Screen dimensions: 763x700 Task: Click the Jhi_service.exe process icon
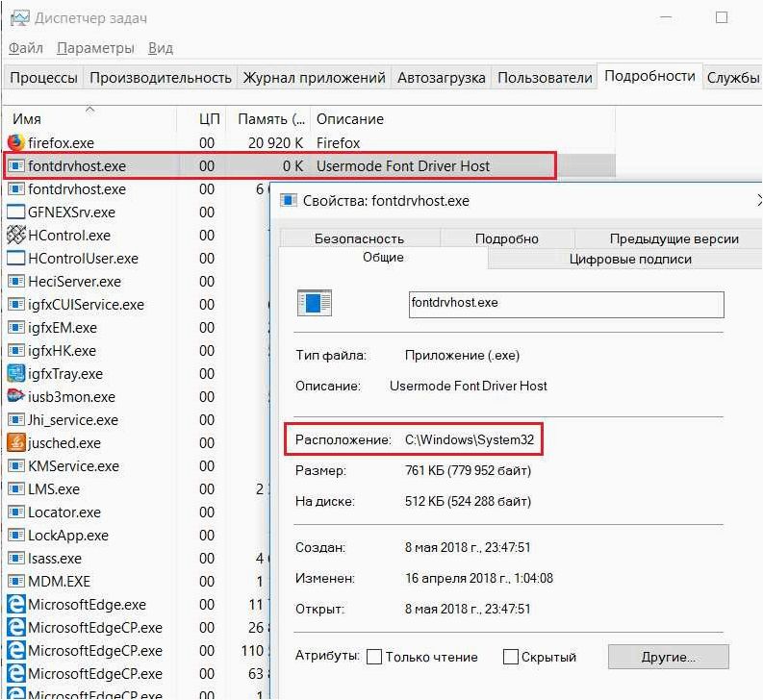pos(15,420)
